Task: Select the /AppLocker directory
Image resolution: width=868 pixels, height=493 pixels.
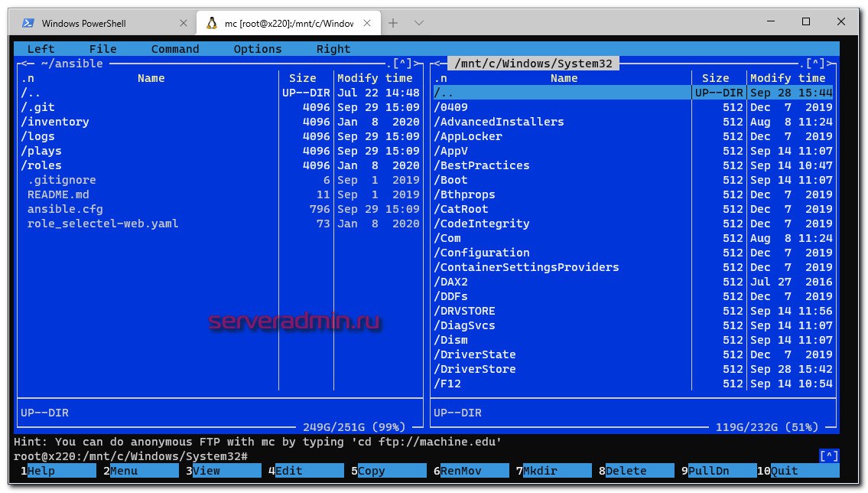Action: 633,136
